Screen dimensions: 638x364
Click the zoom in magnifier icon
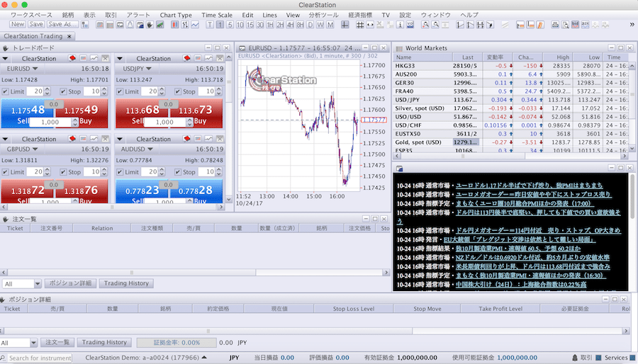tap(425, 25)
